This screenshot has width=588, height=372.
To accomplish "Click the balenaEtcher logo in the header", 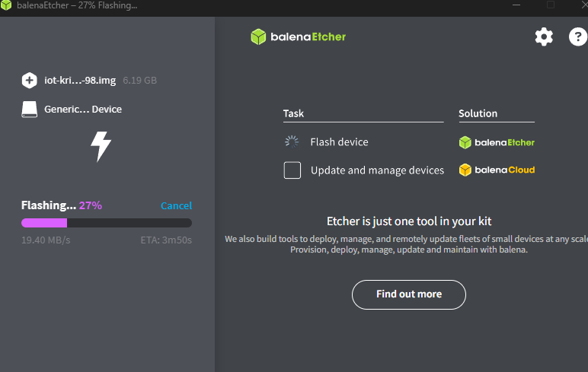I will [x=298, y=37].
